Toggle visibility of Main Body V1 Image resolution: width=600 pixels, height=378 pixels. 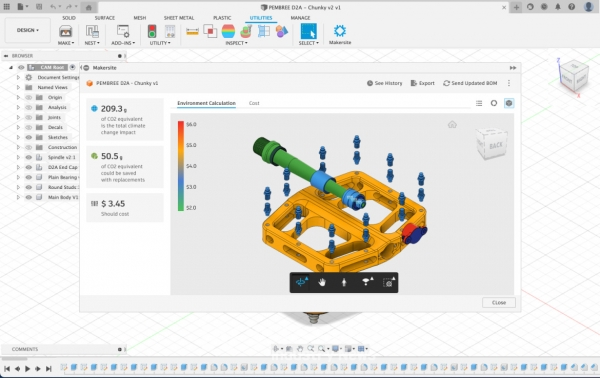[x=29, y=197]
